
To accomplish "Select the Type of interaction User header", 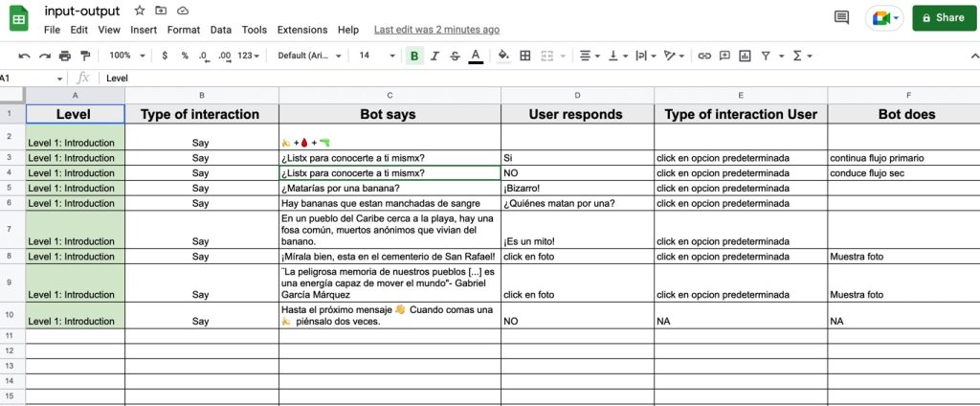I will coord(741,114).
